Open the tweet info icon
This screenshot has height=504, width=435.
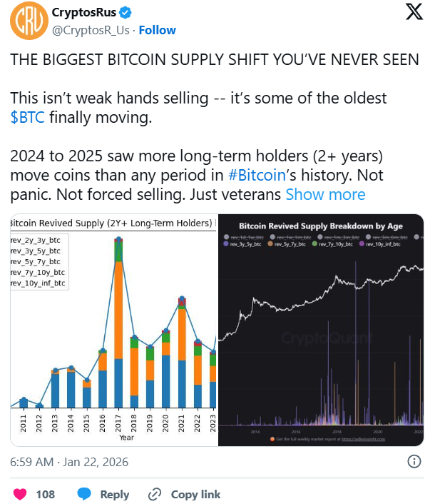[413, 462]
